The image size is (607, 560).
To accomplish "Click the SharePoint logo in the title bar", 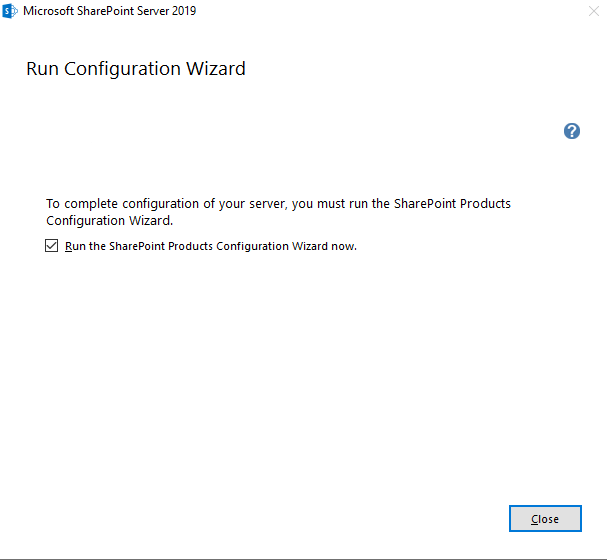I will tap(10, 11).
